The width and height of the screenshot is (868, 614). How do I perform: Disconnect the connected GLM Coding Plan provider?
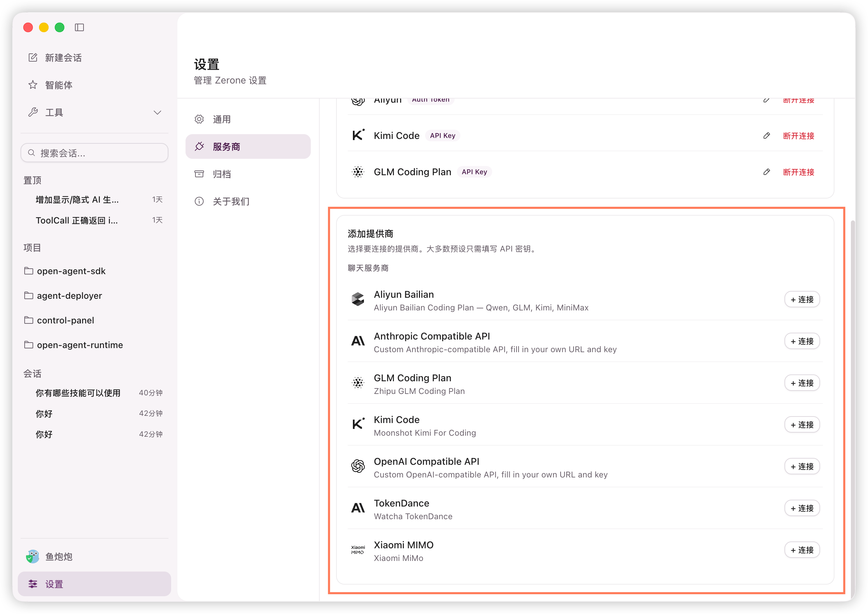tap(799, 172)
